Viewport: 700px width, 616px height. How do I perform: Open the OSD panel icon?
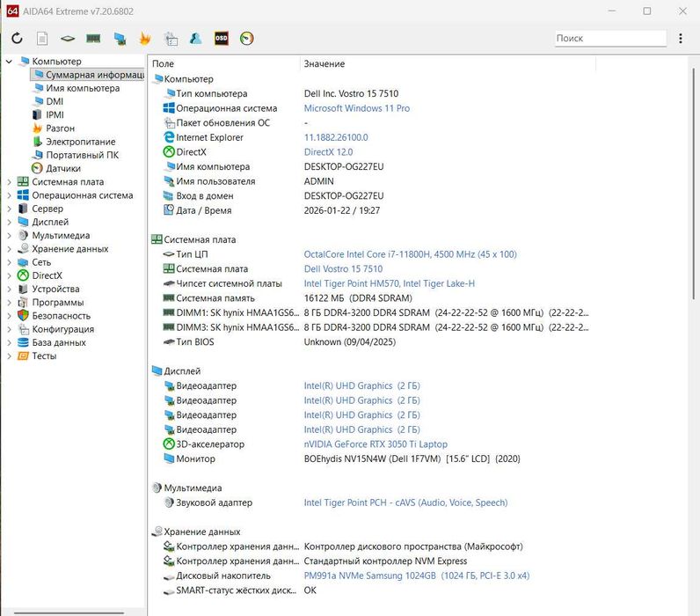(222, 39)
